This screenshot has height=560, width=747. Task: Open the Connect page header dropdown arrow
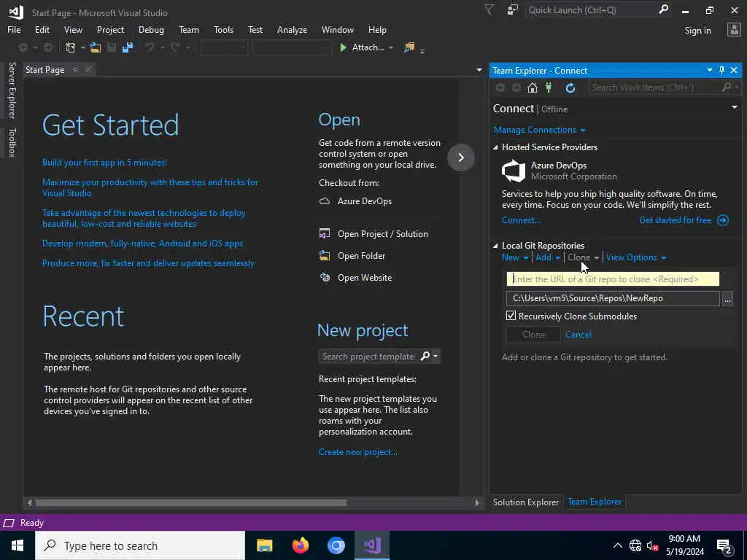point(734,107)
